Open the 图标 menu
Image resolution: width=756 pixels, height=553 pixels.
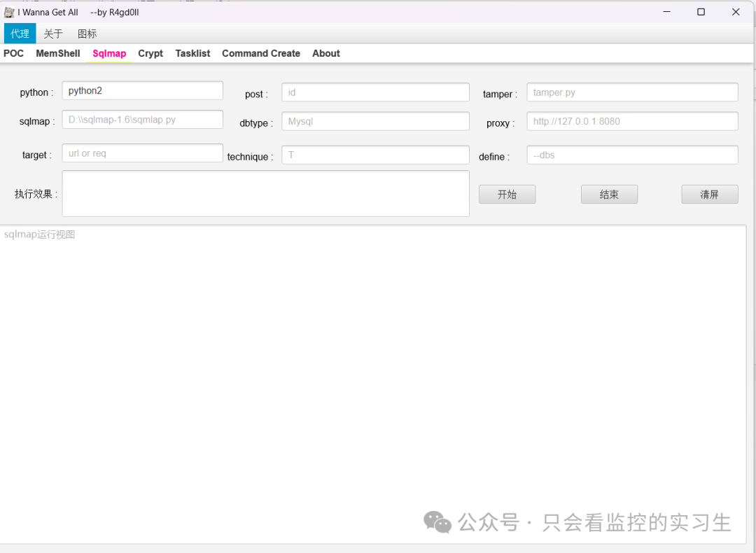click(x=87, y=34)
